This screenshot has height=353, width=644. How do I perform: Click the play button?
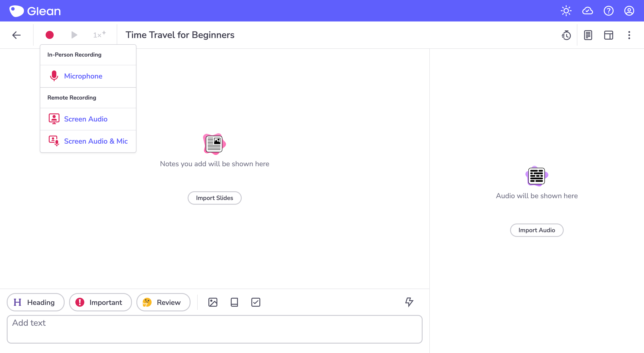coord(74,35)
